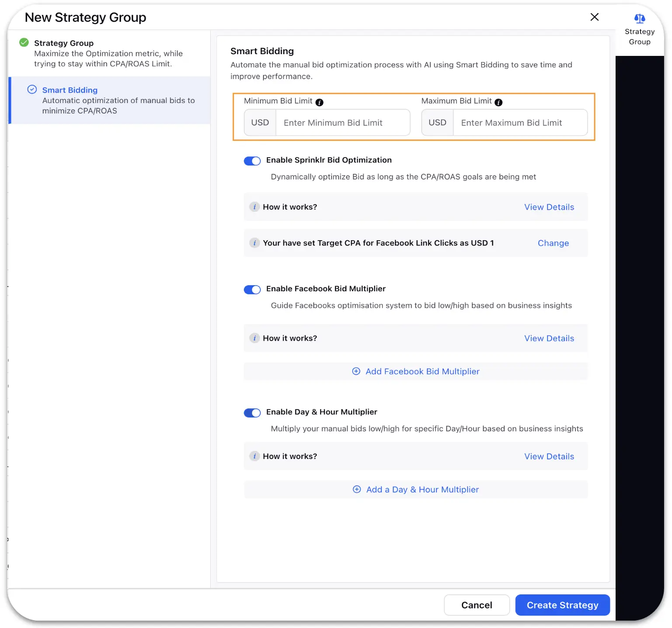Image resolution: width=672 pixels, height=628 pixels.
Task: Click info icon in Day & Hour How it works row
Action: [254, 456]
